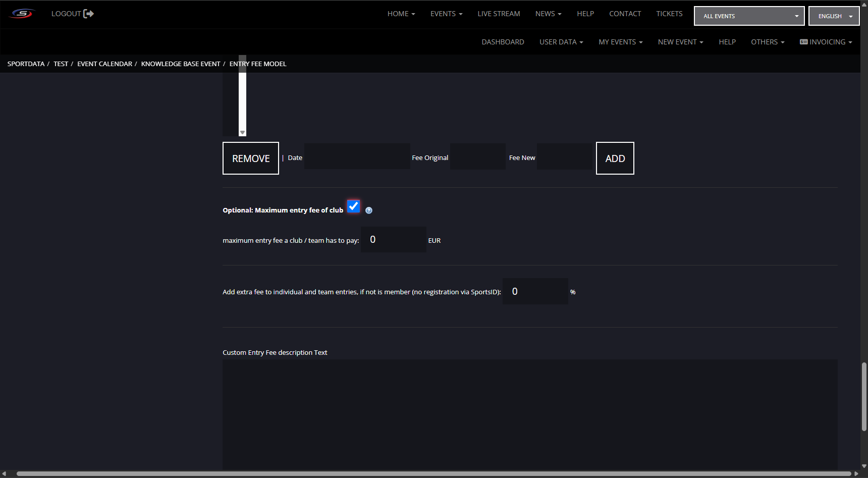
Task: Click the Sportdata logo icon
Action: (22, 14)
